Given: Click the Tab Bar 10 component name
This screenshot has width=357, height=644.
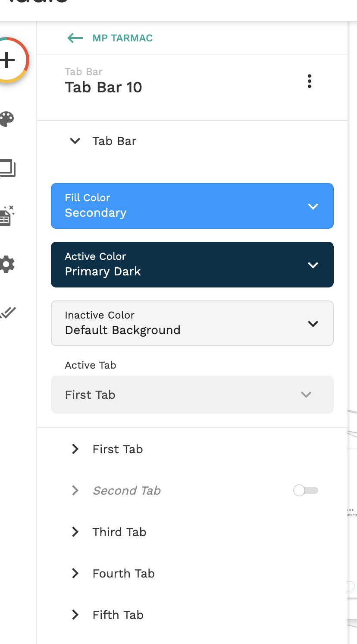Looking at the screenshot, I should (103, 88).
